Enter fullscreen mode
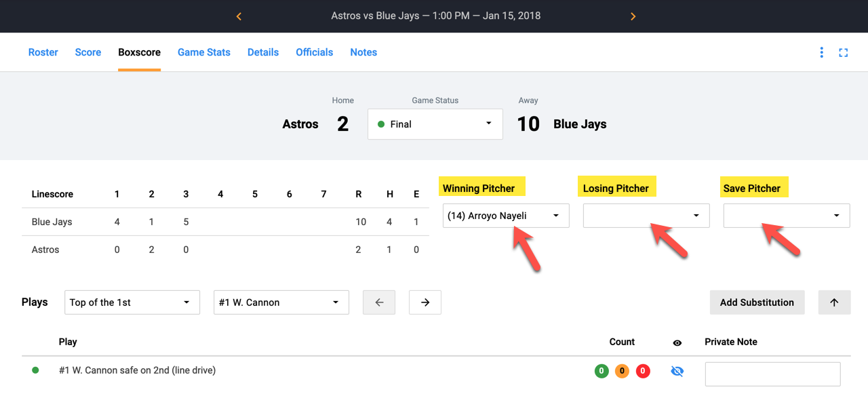Image resolution: width=868 pixels, height=394 pixels. (844, 52)
